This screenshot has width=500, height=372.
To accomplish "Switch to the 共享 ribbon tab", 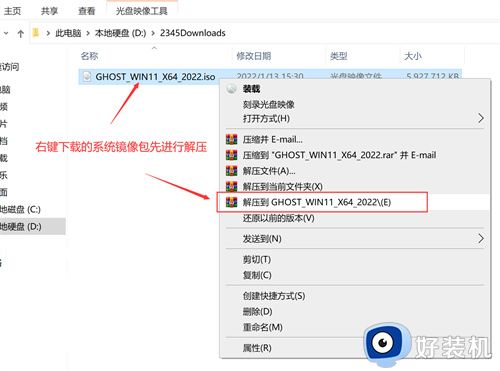I will click(49, 11).
